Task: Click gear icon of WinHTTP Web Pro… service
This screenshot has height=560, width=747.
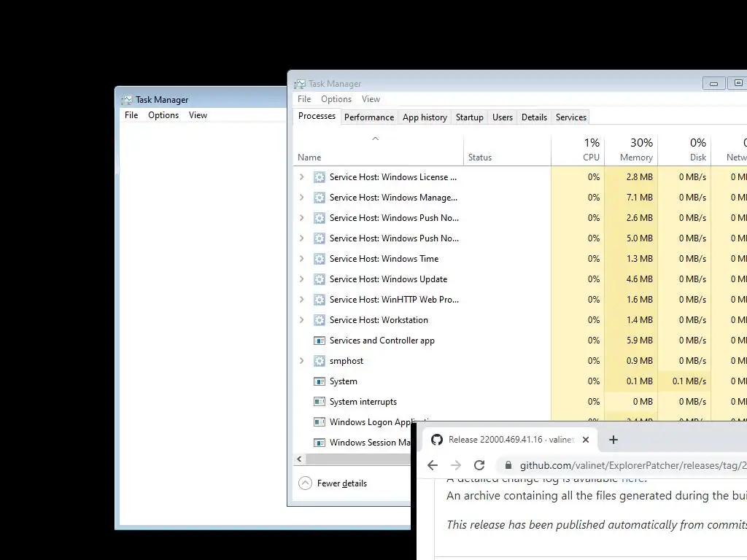Action: pyautogui.click(x=320, y=300)
